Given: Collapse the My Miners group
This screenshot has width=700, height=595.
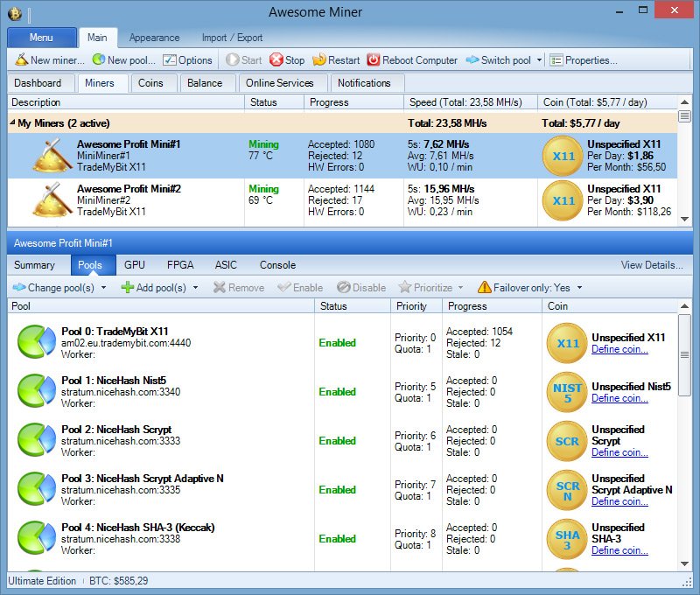Looking at the screenshot, I should pos(12,122).
